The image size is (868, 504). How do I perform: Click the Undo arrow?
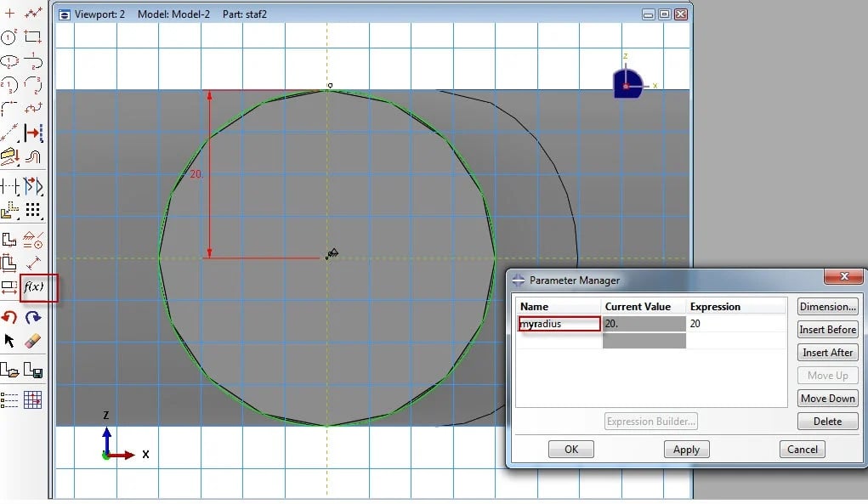coord(10,316)
